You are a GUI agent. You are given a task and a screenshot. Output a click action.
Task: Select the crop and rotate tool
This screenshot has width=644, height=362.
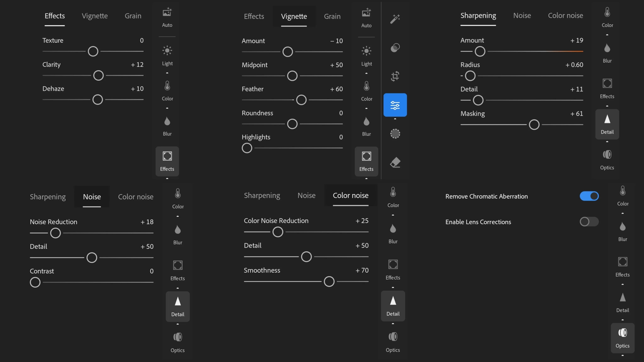click(395, 76)
